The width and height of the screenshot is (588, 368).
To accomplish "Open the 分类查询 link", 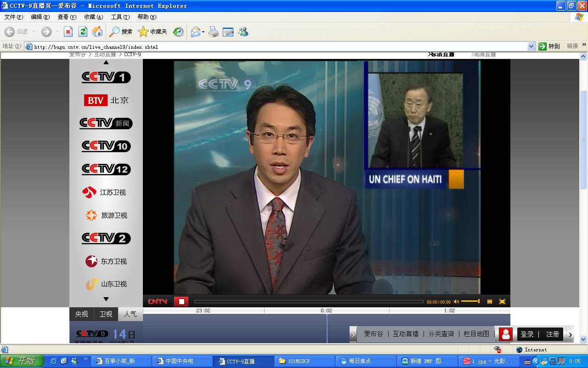I will click(441, 334).
